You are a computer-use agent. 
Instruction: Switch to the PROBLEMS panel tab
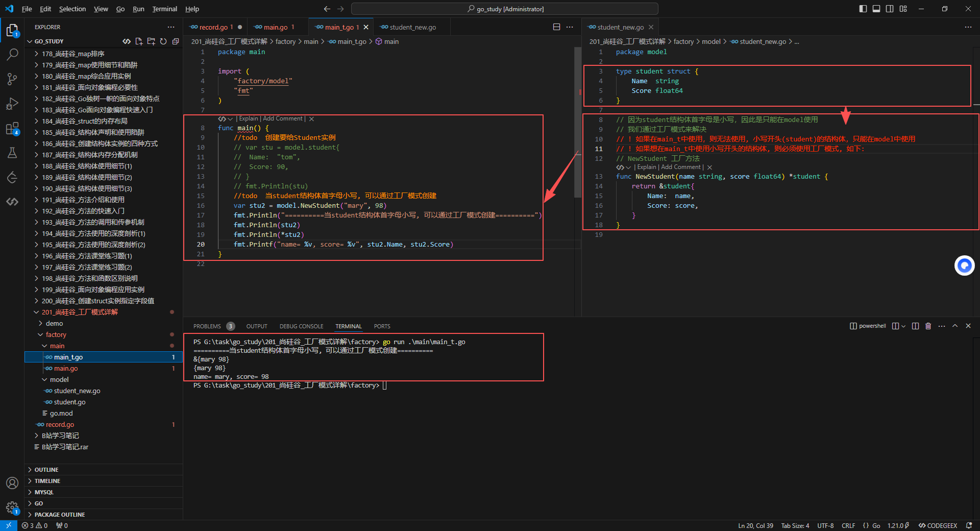click(x=207, y=326)
